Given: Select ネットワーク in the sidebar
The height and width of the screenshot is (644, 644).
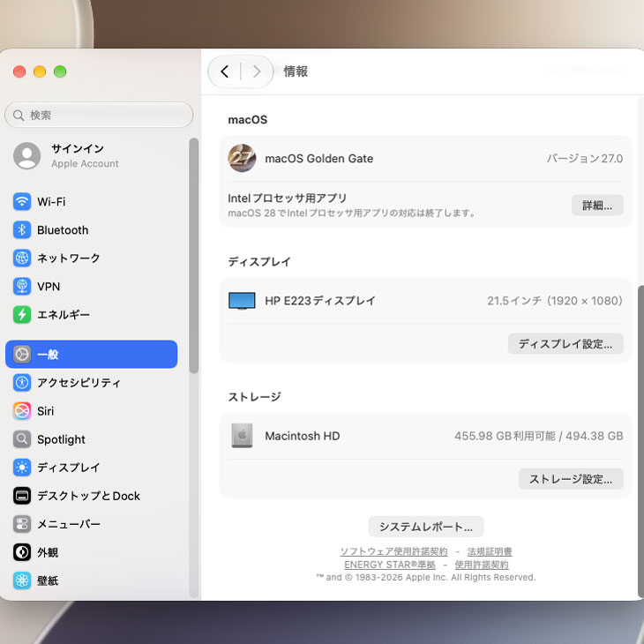Looking at the screenshot, I should (x=91, y=258).
